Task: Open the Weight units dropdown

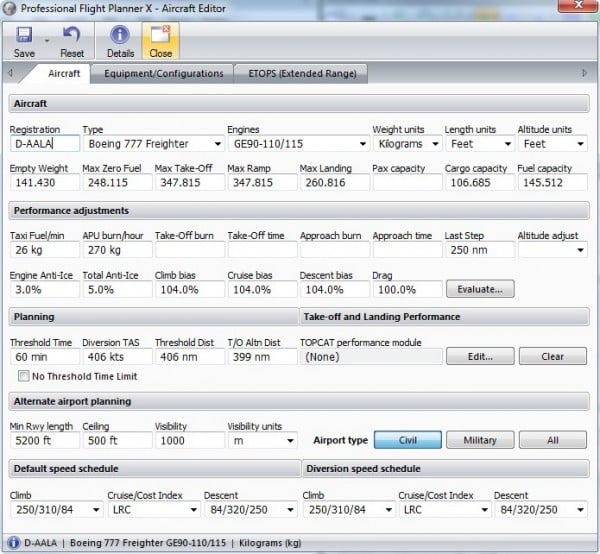Action: 432,144
